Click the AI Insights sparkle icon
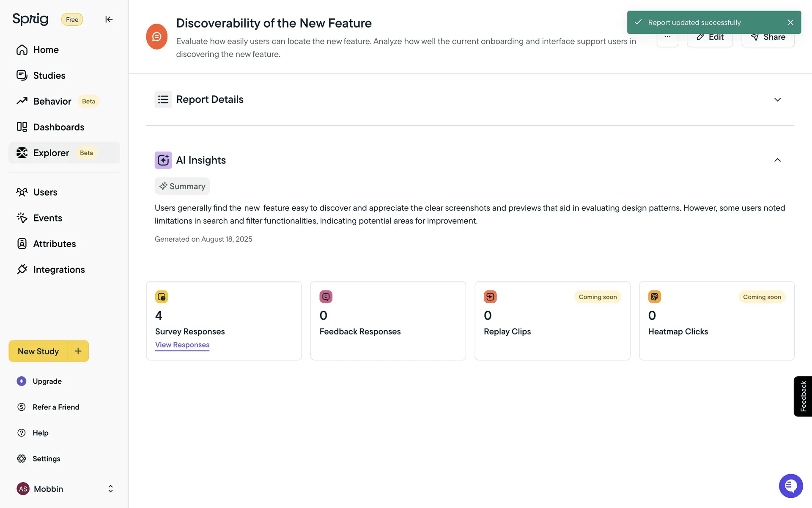Viewport: 812px width, 508px height. [x=163, y=160]
